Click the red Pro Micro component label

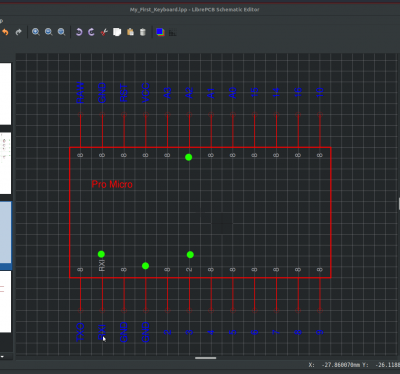(x=112, y=184)
